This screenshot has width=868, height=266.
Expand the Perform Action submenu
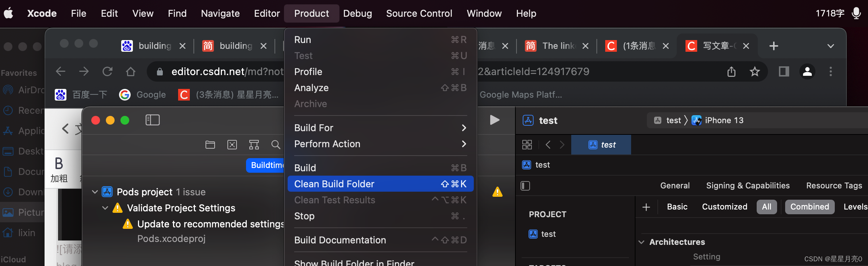tap(380, 144)
